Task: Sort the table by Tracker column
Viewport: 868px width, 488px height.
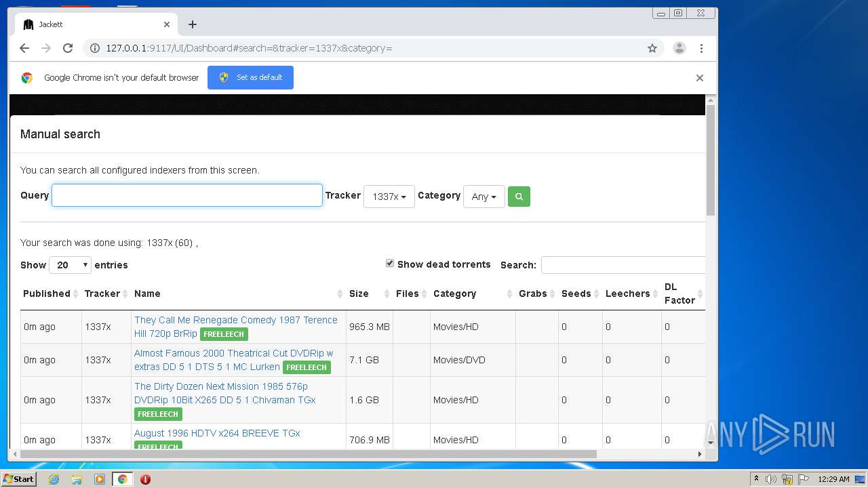Action: click(106, 293)
